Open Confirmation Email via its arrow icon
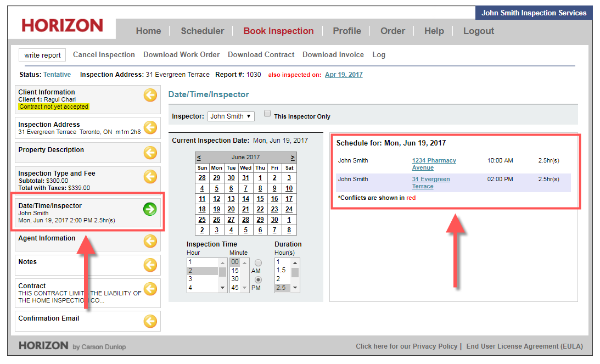 150,321
